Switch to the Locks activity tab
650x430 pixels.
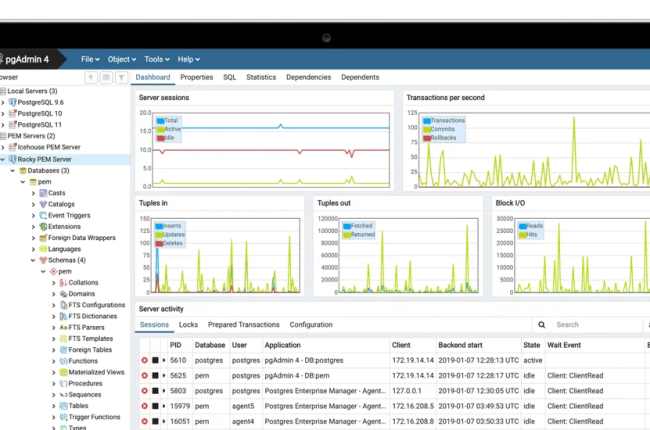pos(188,325)
